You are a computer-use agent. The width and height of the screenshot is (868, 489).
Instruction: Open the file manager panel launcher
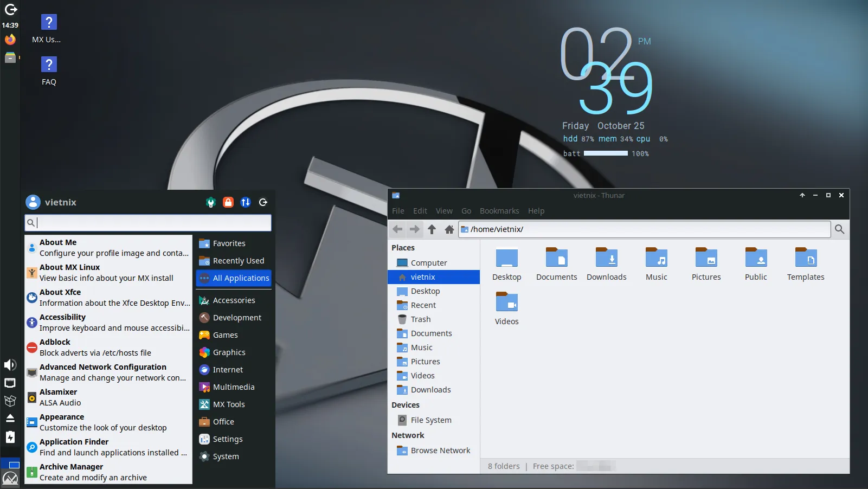tap(10, 57)
